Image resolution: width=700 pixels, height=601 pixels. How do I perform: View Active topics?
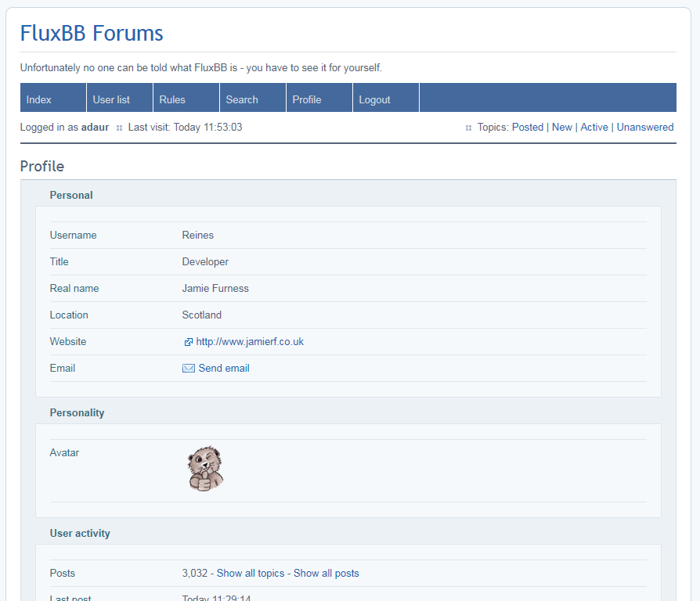594,127
